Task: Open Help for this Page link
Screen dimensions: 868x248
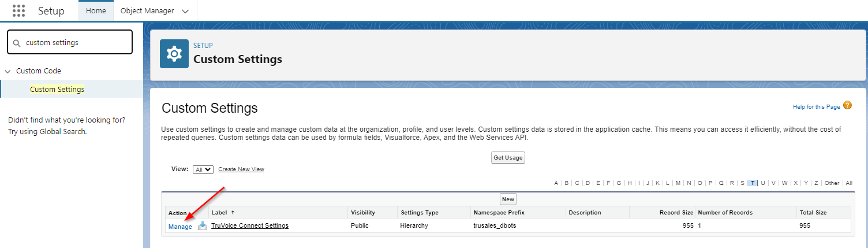Action: tap(817, 107)
